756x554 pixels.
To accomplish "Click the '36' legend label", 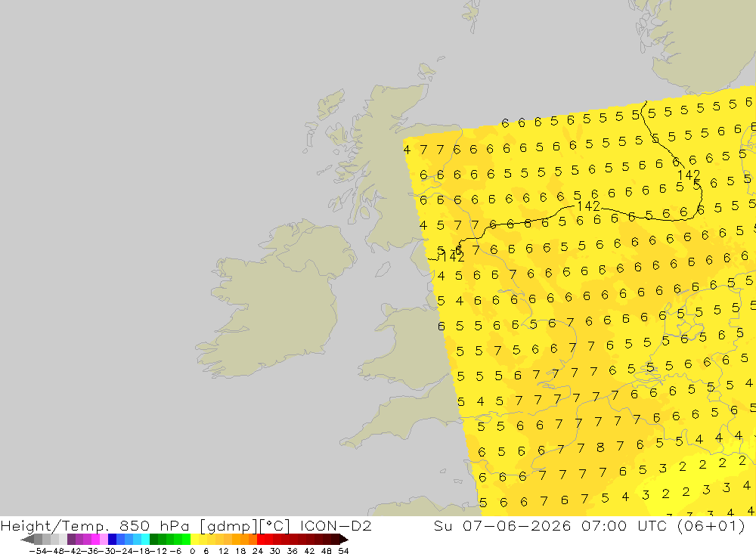I will coord(292,551).
